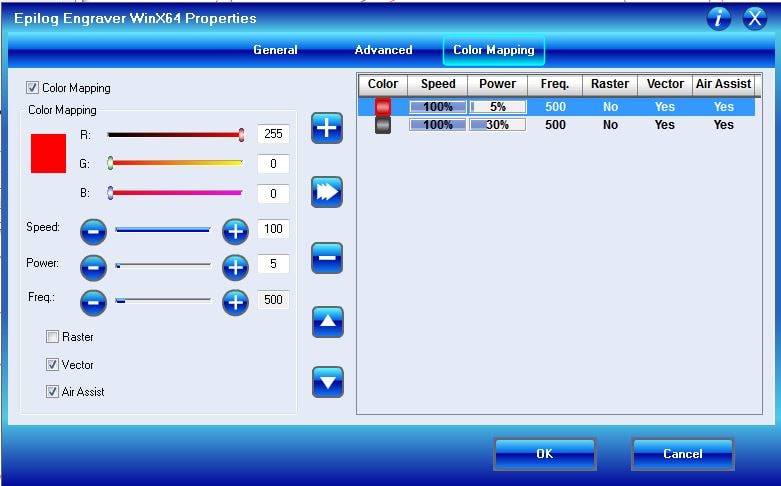Click the Freq. column header
This screenshot has width=781, height=486.
pos(555,84)
